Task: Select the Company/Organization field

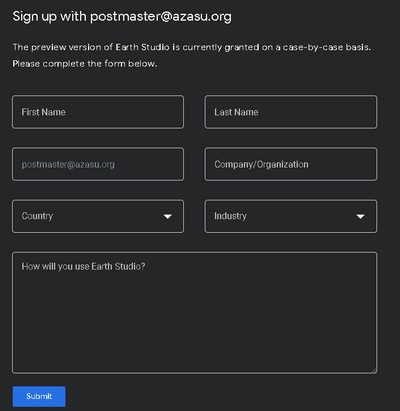Action: (291, 164)
